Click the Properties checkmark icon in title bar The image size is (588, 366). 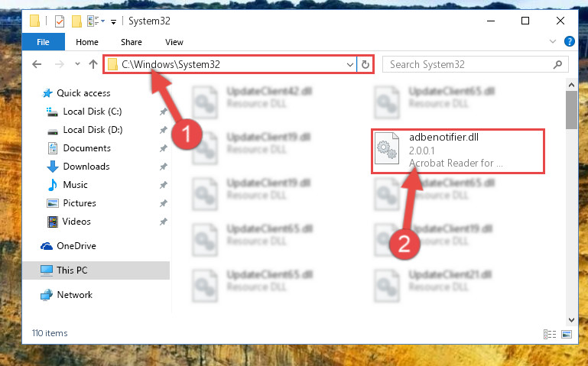pyautogui.click(x=59, y=21)
